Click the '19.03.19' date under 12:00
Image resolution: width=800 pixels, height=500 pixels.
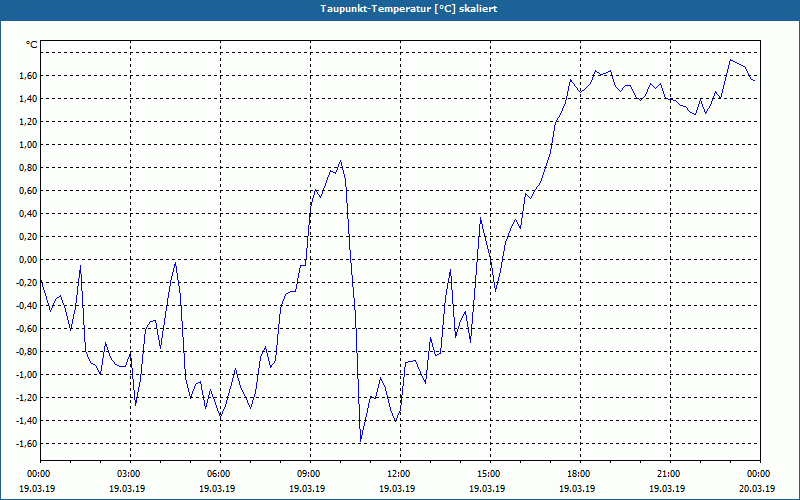coord(397,488)
